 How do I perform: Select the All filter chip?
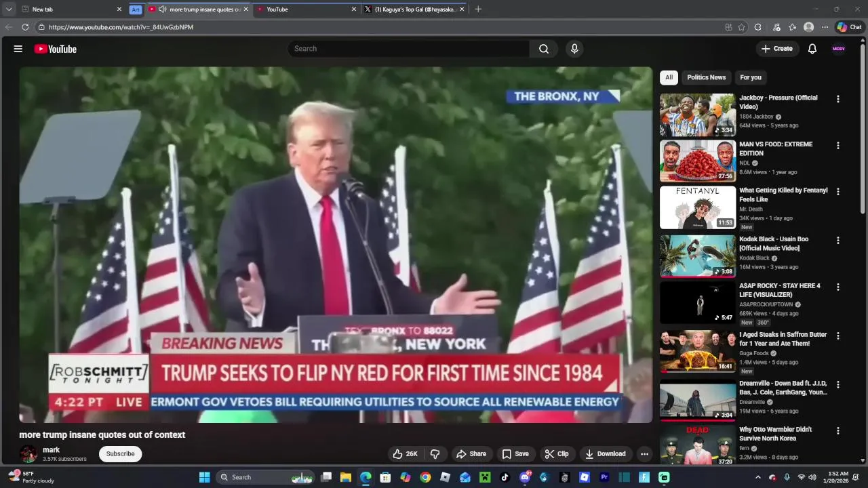click(669, 77)
